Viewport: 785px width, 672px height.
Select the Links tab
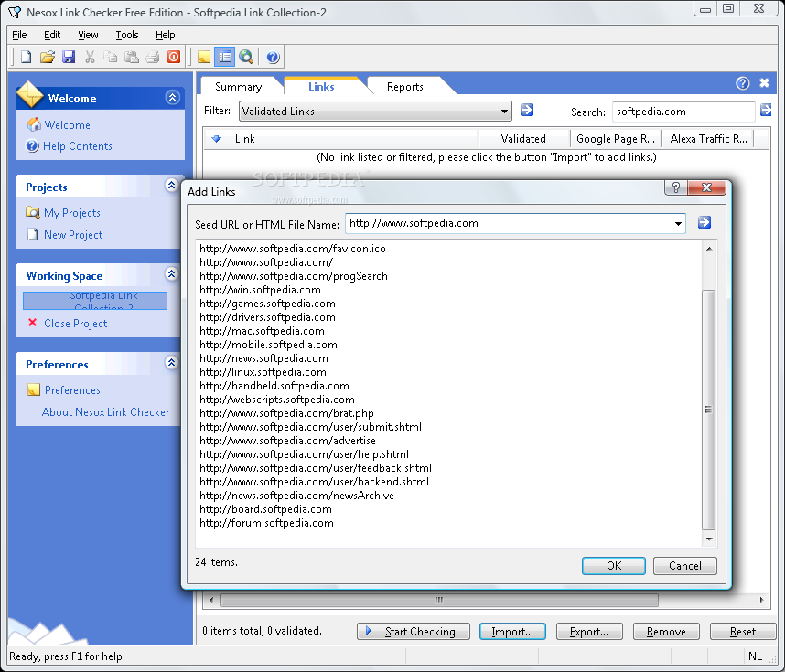click(x=321, y=87)
